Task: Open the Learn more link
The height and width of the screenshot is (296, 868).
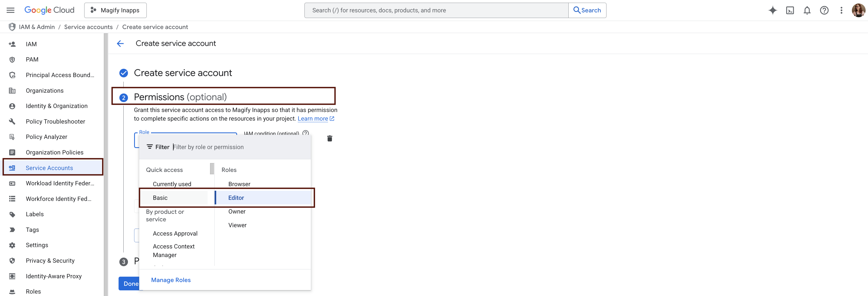Action: 313,118
